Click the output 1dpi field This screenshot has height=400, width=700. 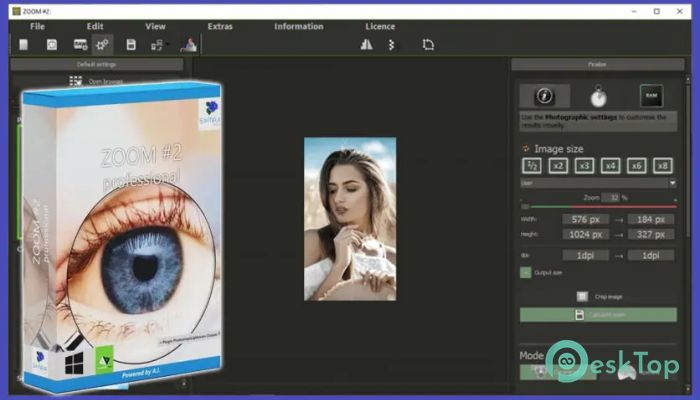pyautogui.click(x=651, y=255)
